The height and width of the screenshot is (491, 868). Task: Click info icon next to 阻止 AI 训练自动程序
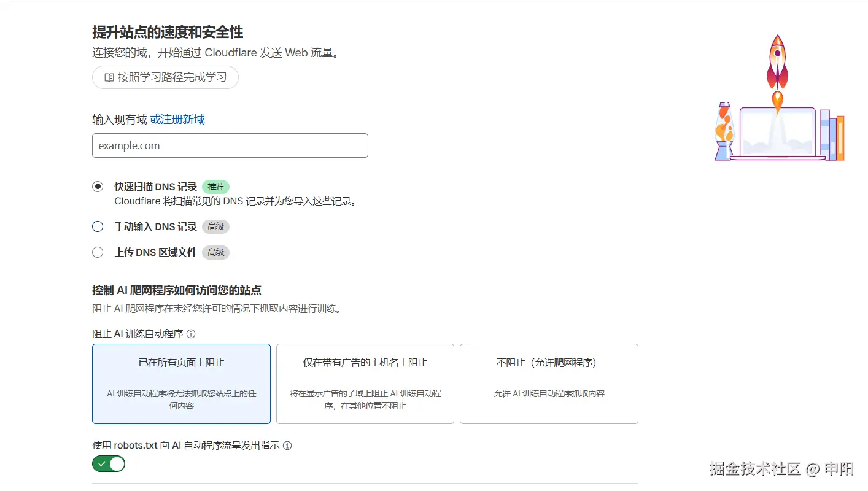[191, 334]
